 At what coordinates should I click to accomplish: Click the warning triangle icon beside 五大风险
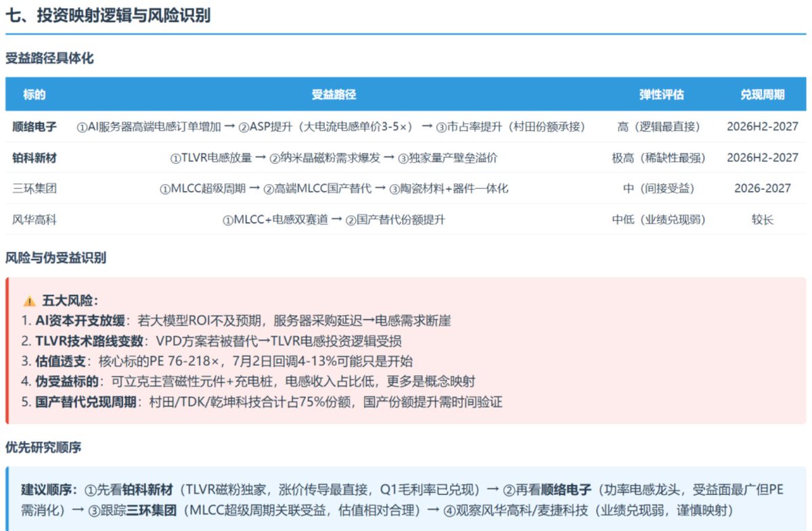click(x=29, y=301)
